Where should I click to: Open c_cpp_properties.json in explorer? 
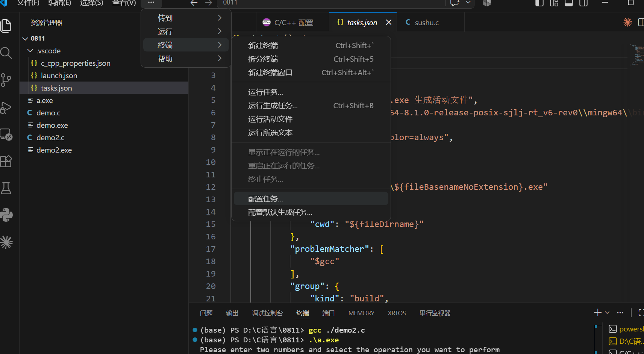(x=76, y=63)
